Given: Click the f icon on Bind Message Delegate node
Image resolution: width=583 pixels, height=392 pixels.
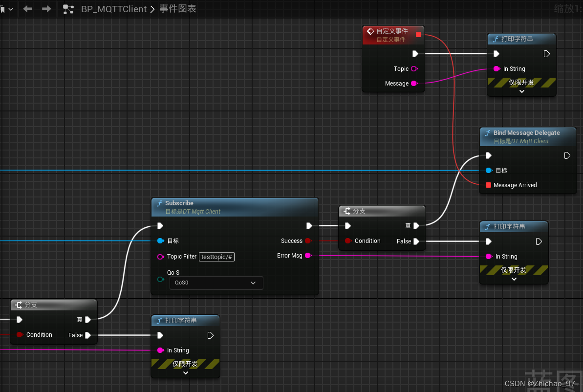Looking at the screenshot, I should pyautogui.click(x=487, y=132).
